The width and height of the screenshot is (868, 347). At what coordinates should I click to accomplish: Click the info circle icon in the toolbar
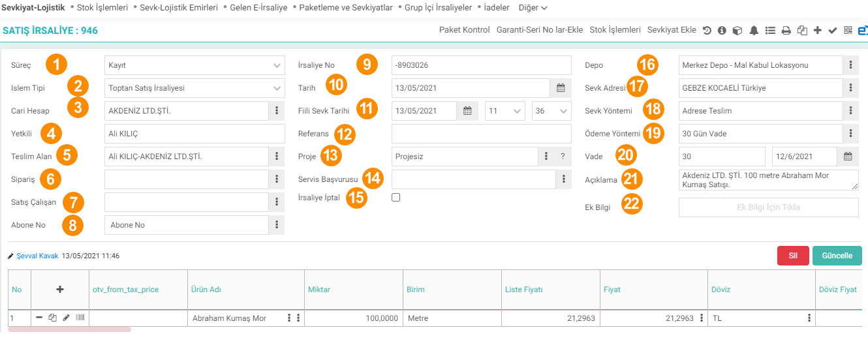[722, 30]
